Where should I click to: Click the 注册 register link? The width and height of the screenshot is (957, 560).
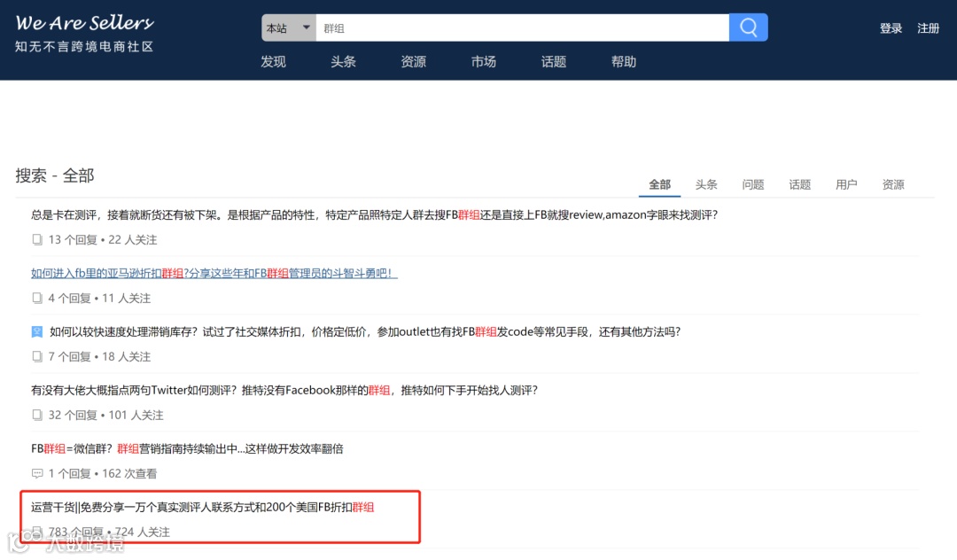tap(928, 28)
